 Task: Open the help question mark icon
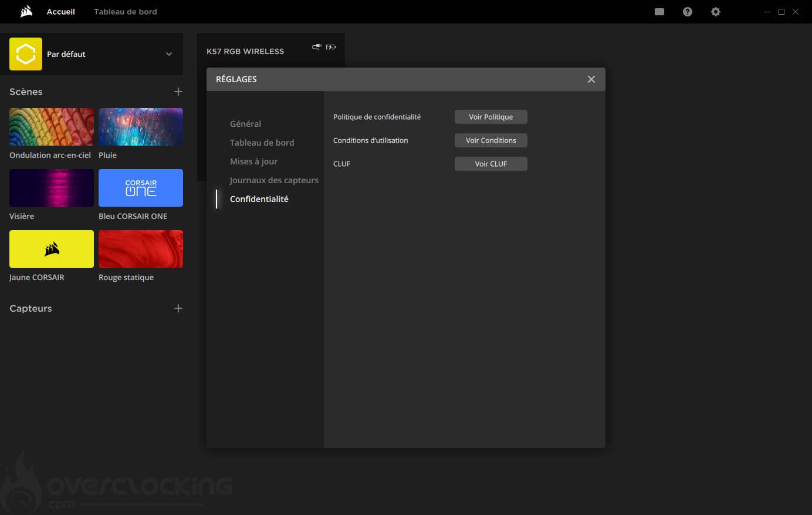[688, 12]
